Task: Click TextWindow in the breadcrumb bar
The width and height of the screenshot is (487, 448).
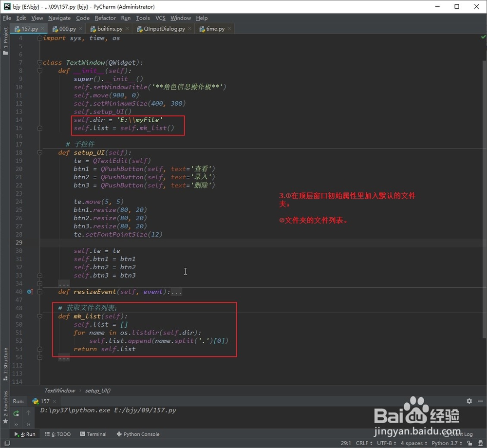Action: click(x=59, y=391)
